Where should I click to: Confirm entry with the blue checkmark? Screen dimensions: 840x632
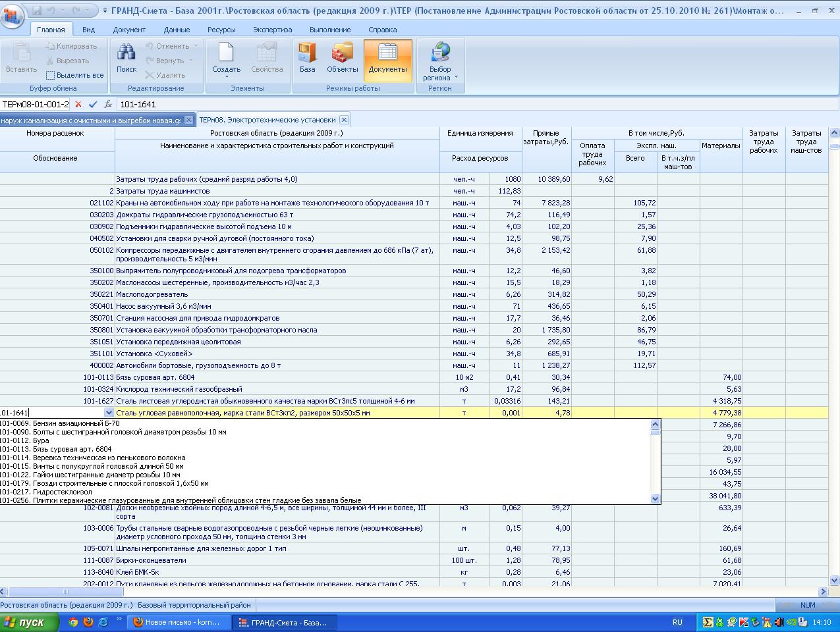(x=93, y=104)
